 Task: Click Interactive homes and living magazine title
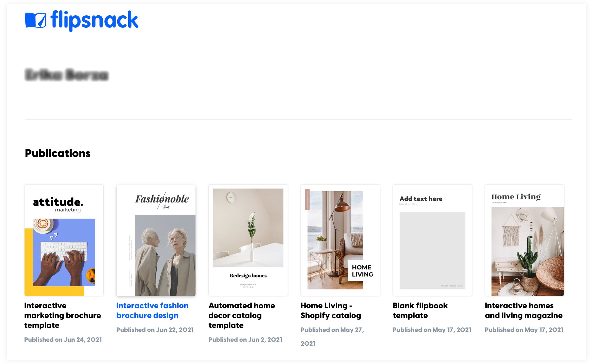524,310
